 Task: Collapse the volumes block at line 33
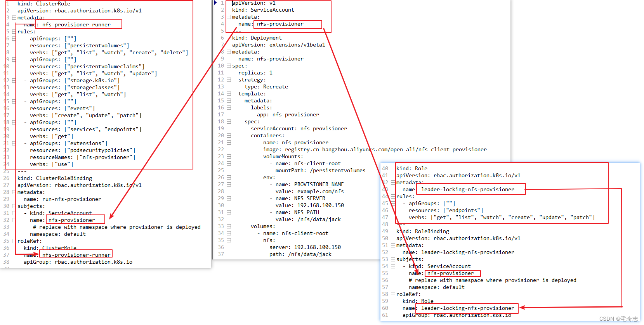coord(229,226)
